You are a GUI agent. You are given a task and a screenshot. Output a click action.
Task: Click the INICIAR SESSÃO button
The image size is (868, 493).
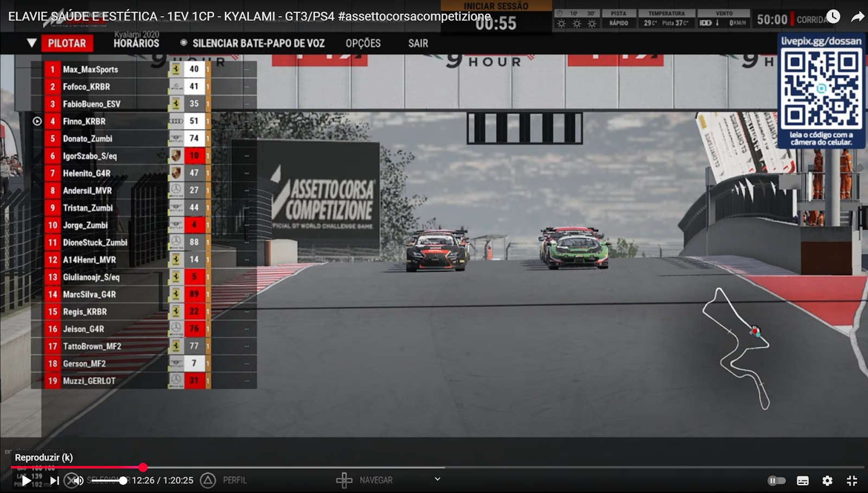pos(496,6)
